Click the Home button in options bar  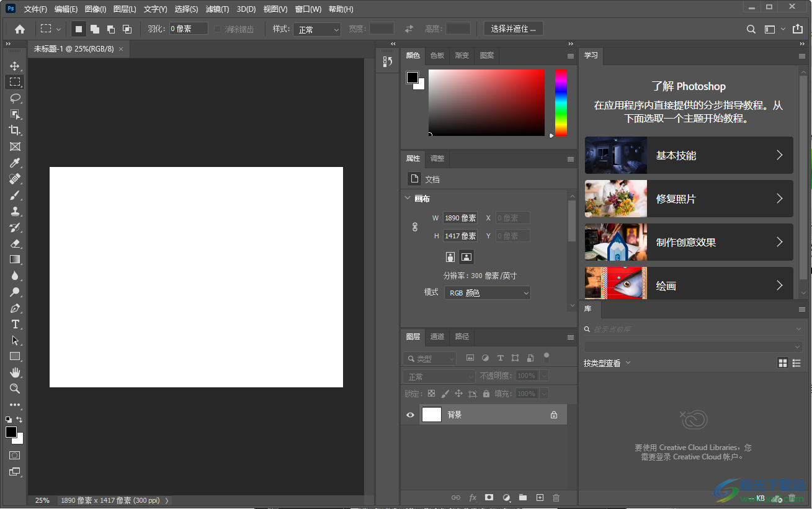(20, 29)
